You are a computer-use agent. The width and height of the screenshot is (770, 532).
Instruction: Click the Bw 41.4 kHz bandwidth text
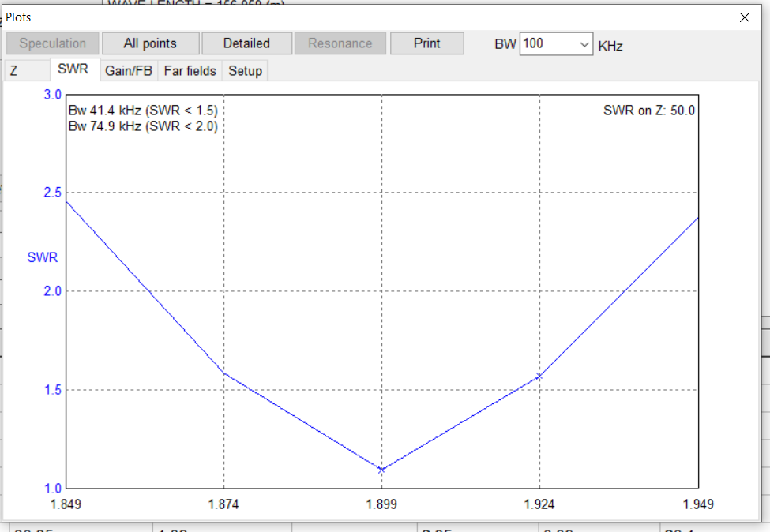tap(143, 111)
